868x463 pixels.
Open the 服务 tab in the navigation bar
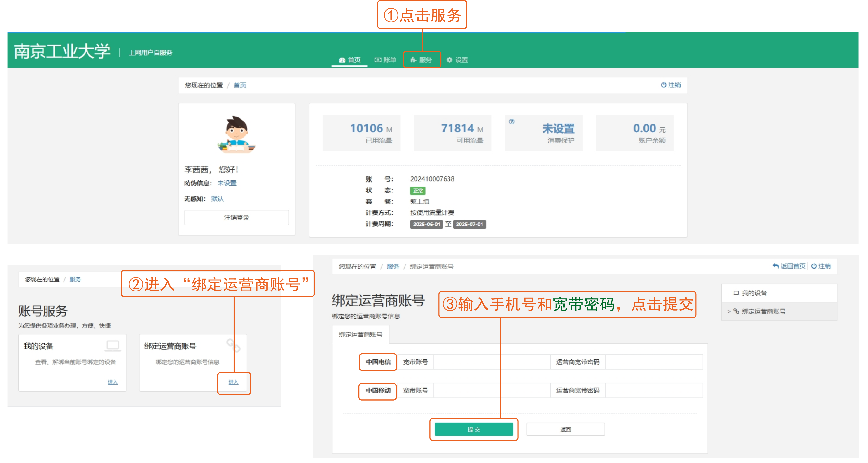click(421, 60)
